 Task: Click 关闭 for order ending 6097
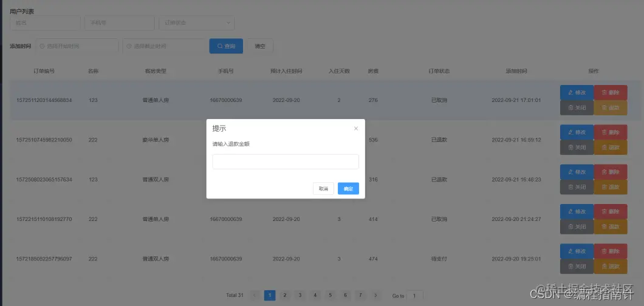(577, 267)
